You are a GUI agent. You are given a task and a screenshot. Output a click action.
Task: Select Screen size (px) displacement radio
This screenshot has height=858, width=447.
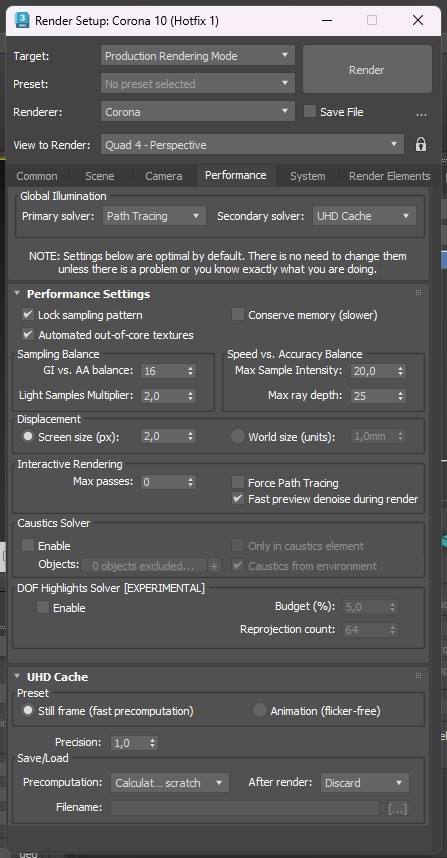(x=27, y=437)
